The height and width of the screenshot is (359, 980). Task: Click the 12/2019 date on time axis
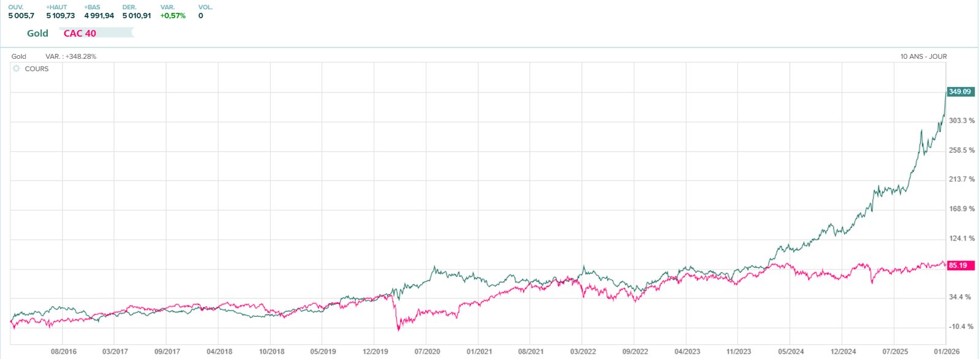coord(375,352)
